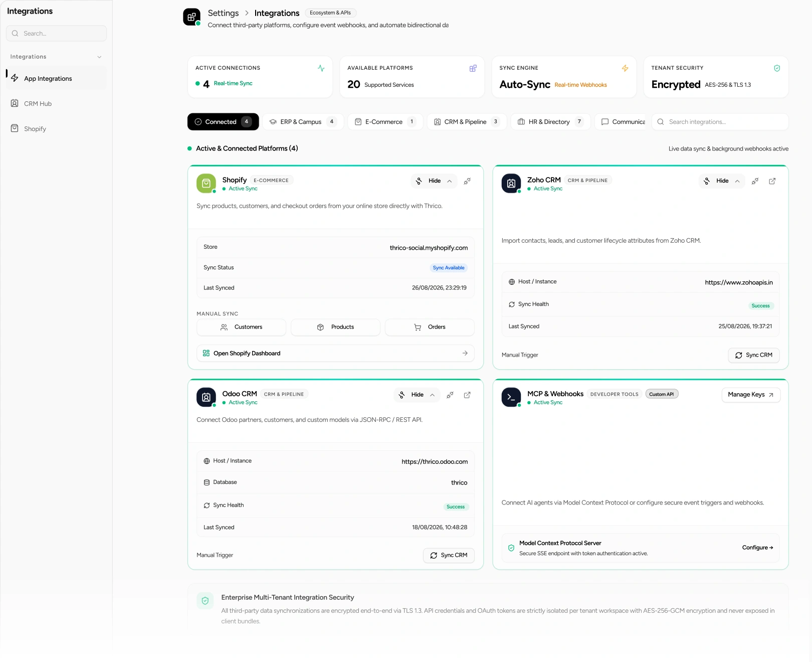Click the Odoo CRM card logo icon
812x662 pixels.
click(206, 397)
